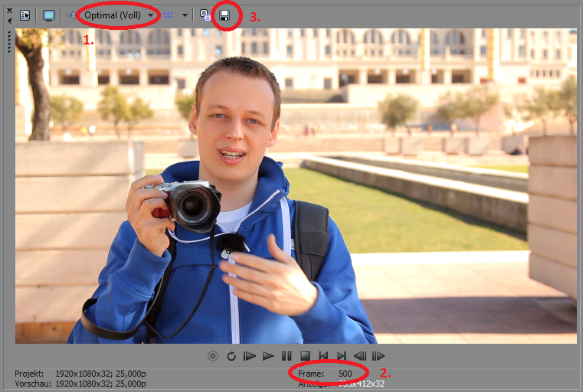This screenshot has height=392, width=583.
Task: Click the video preview image
Action: pyautogui.click(x=296, y=186)
